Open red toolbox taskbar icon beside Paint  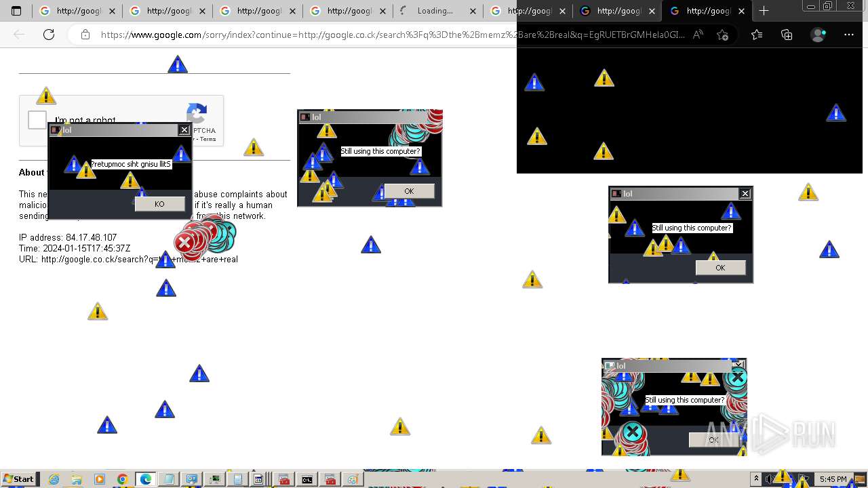[330, 479]
